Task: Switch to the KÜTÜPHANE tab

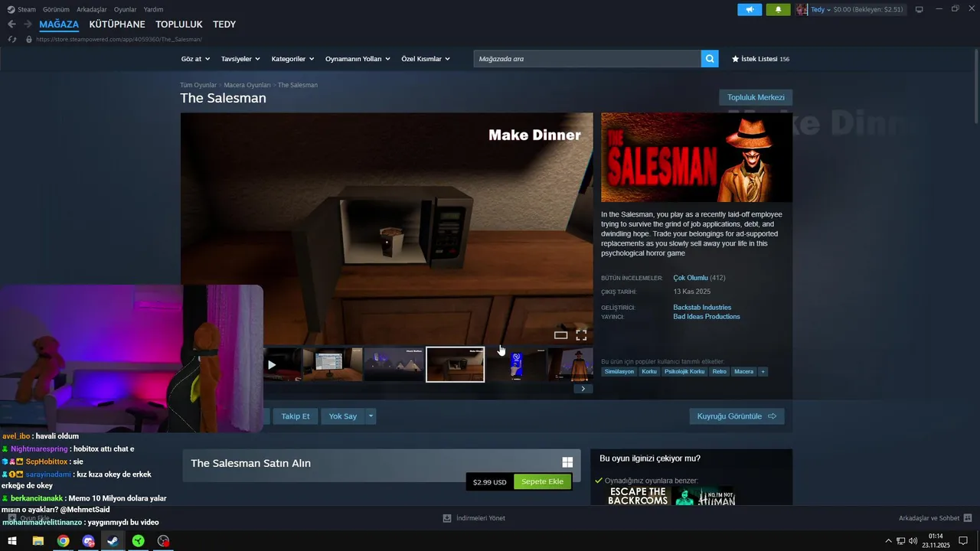Action: pos(117,24)
